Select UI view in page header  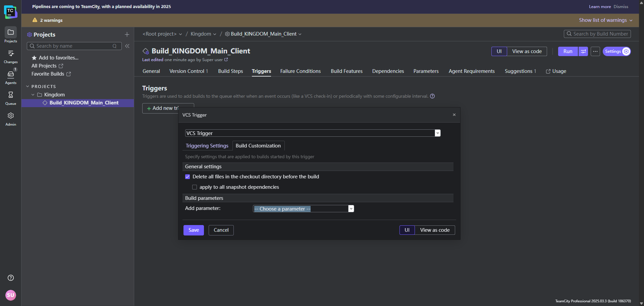tap(499, 51)
